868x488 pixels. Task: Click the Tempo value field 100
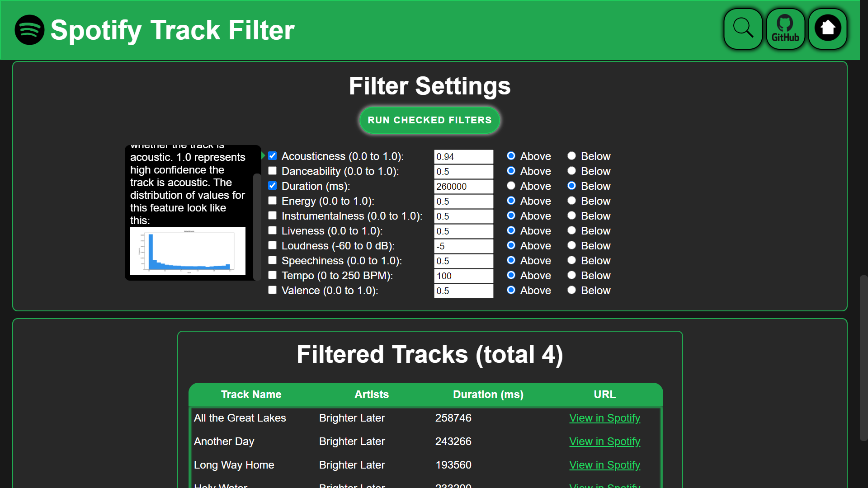pos(463,276)
